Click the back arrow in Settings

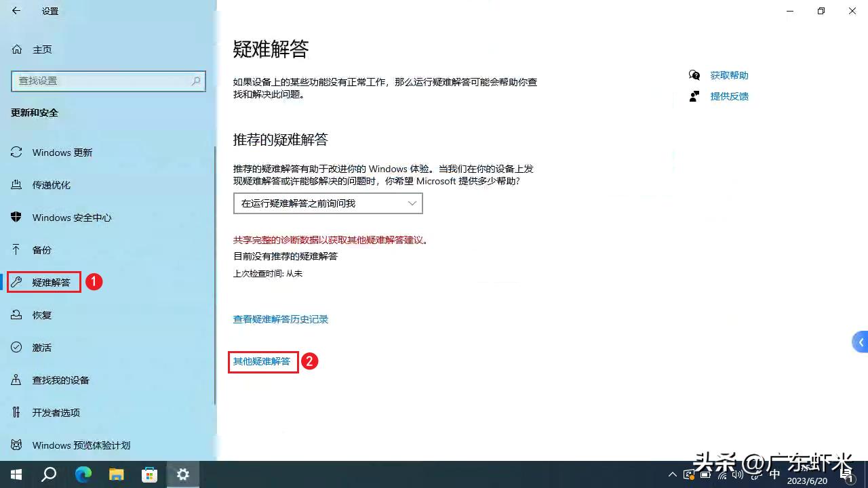[x=15, y=11]
